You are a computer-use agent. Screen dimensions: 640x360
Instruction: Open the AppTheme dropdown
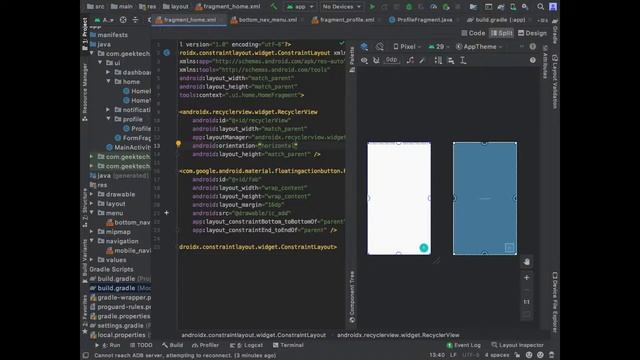tap(479, 47)
